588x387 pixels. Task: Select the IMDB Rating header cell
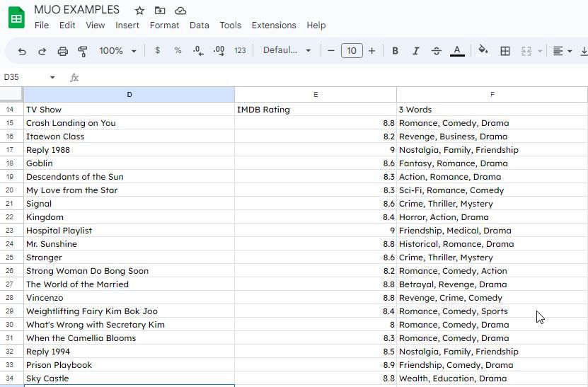click(316, 110)
